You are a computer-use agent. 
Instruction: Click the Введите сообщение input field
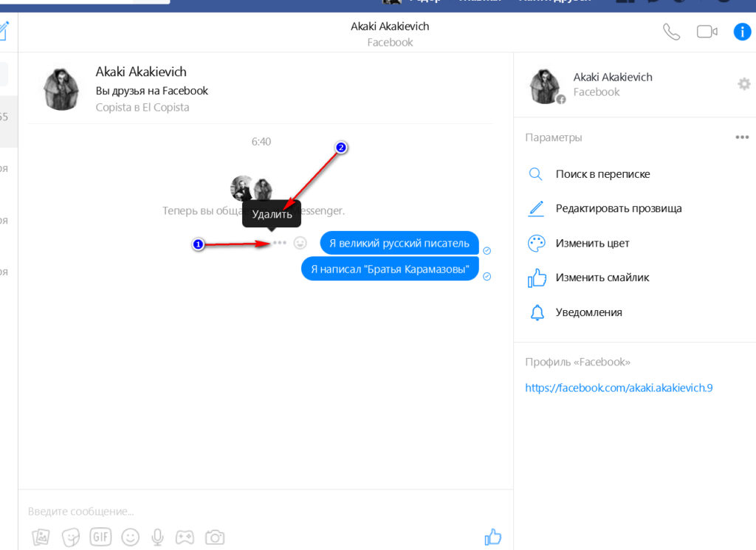click(x=265, y=511)
